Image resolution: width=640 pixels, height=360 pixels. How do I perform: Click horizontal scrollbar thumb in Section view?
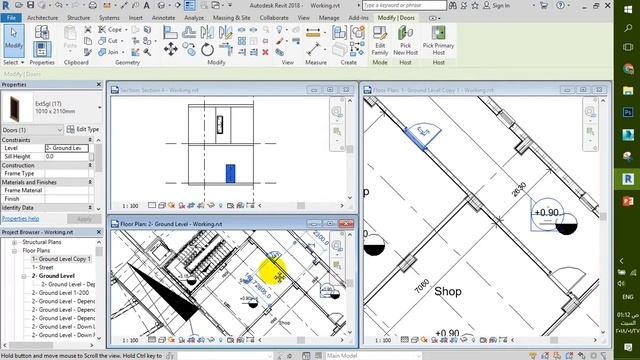(301, 206)
